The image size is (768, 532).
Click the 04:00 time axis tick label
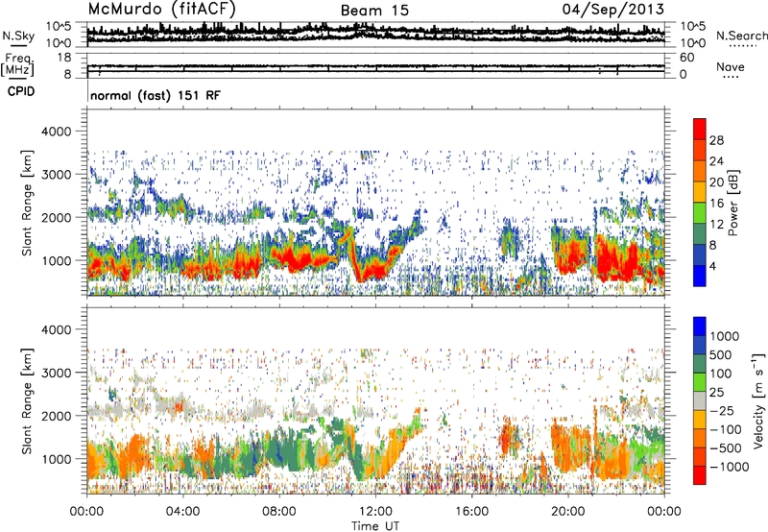tap(183, 512)
